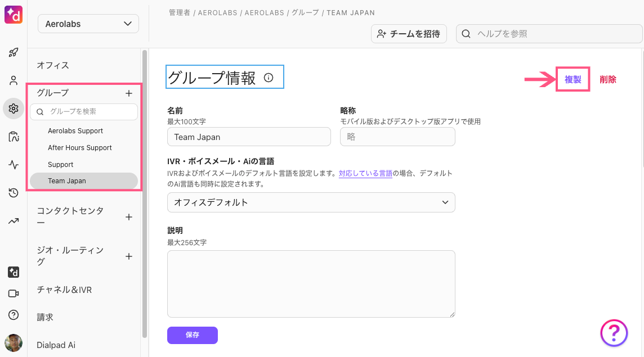
Task: Open the call history clock icon
Action: (x=14, y=193)
